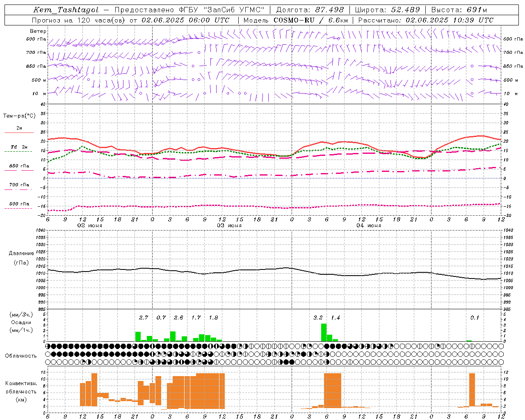Click the latitude value 52.489
This screenshot has width=525, height=420.
pyautogui.click(x=405, y=10)
